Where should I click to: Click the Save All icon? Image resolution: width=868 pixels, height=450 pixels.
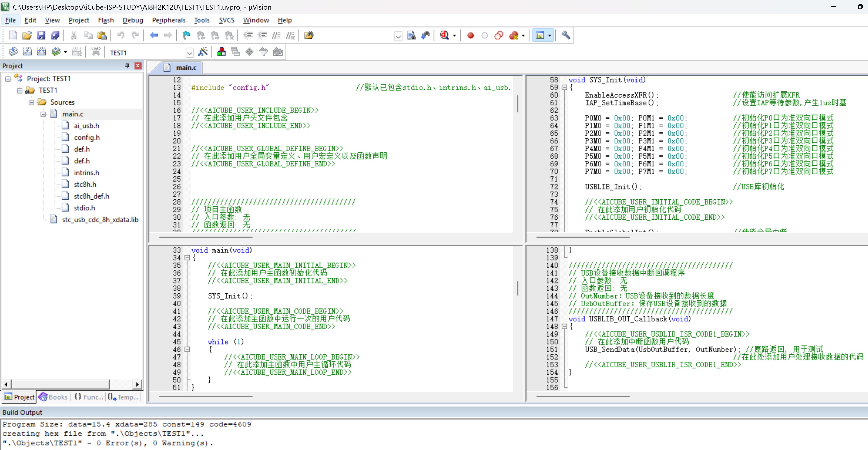55,35
